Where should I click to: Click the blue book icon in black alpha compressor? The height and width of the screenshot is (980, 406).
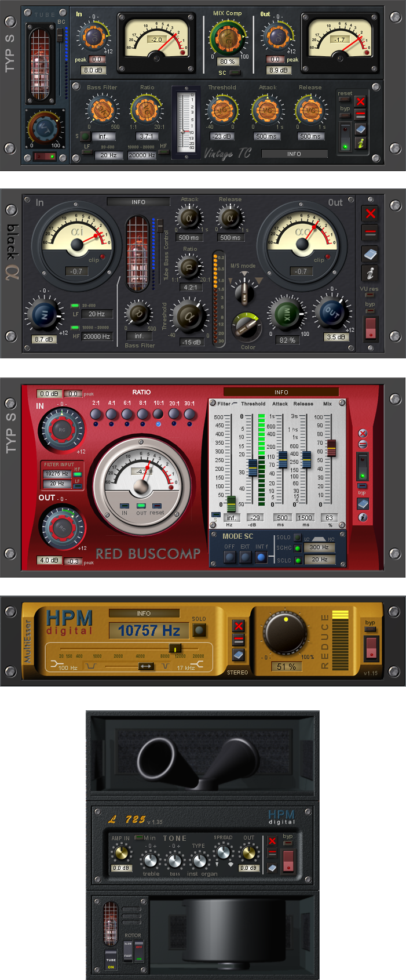(x=370, y=254)
